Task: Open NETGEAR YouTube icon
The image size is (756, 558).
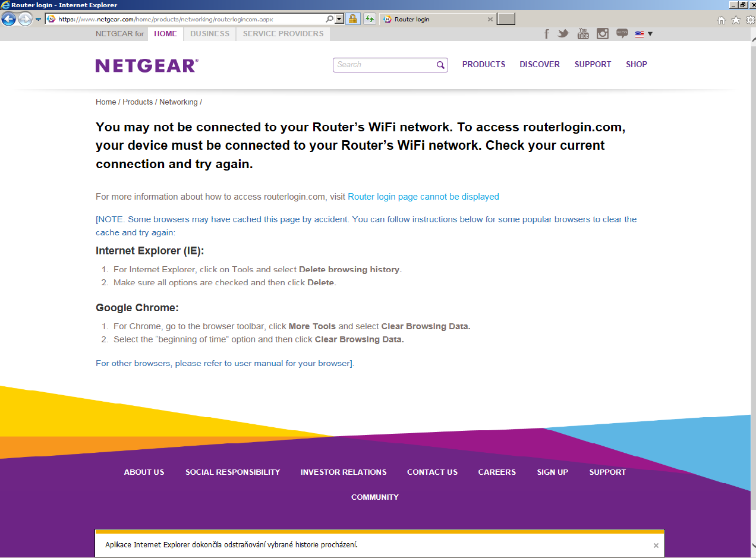Action: [583, 34]
